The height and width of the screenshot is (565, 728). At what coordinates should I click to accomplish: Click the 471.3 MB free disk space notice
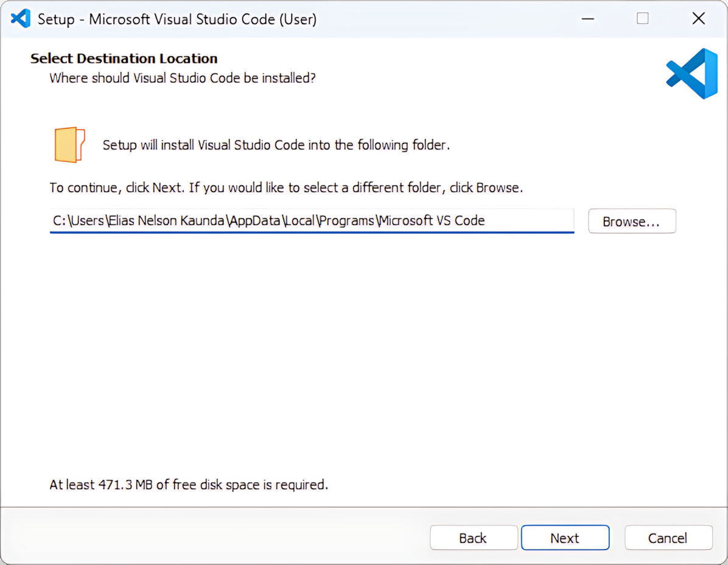[x=188, y=485]
